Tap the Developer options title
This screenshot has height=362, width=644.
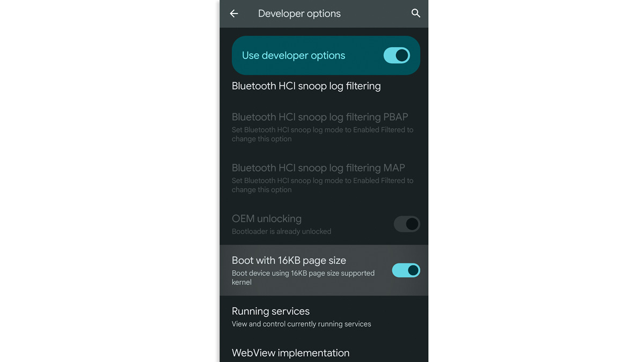coord(299,13)
